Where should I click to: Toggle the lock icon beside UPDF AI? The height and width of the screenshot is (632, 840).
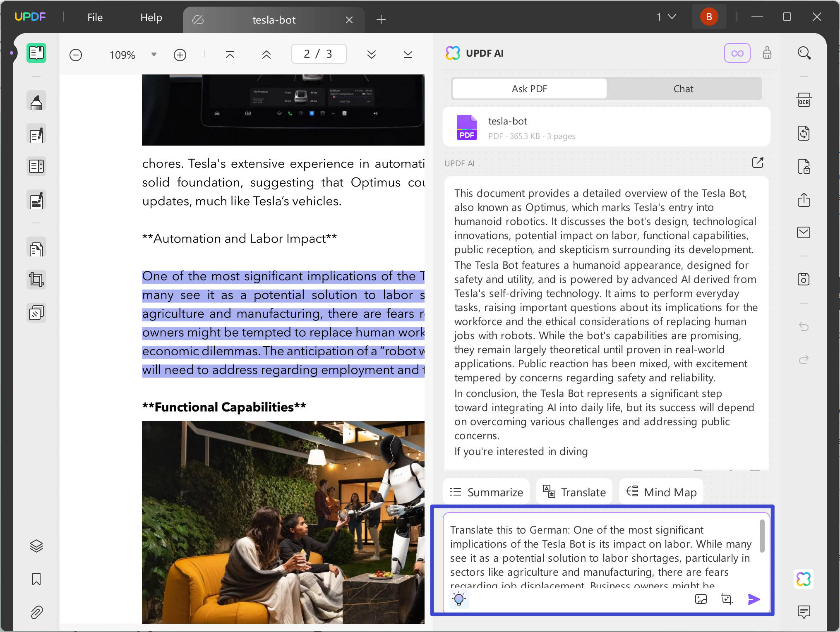[x=768, y=53]
